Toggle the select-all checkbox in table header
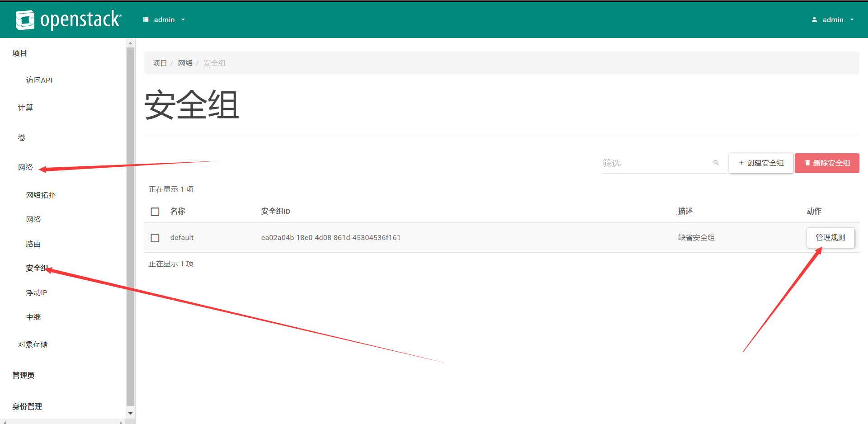 click(x=155, y=212)
